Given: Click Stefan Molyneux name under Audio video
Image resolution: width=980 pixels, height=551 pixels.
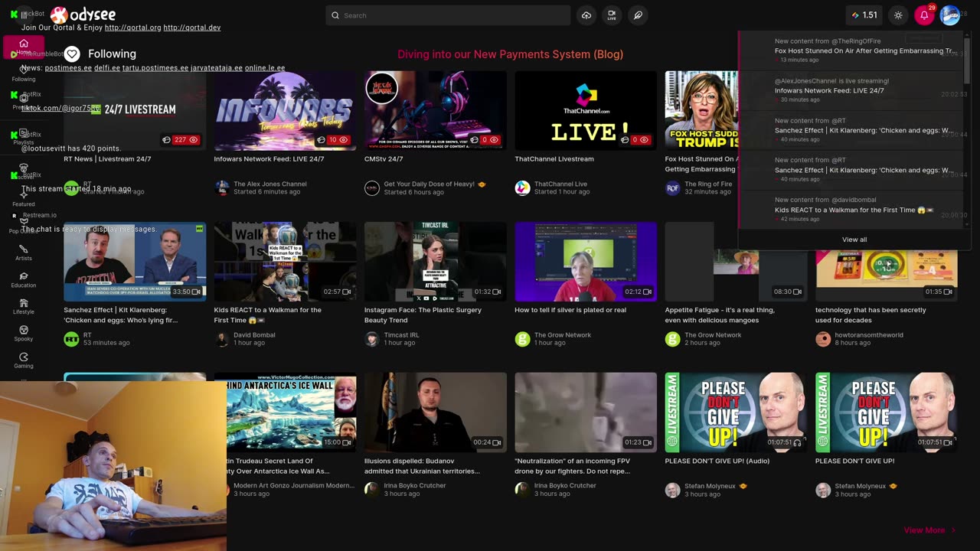Looking at the screenshot, I should point(710,486).
